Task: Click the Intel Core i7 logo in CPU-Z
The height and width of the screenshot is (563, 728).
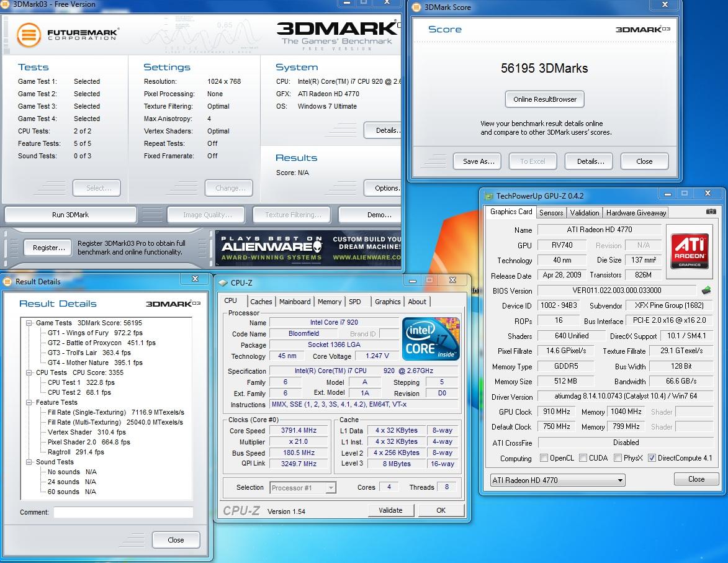Action: coord(431,339)
